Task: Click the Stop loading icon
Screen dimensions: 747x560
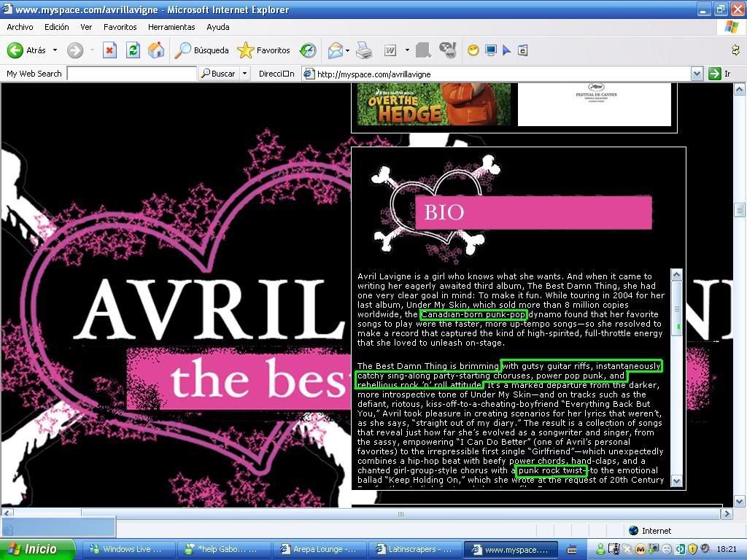Action: (x=109, y=50)
